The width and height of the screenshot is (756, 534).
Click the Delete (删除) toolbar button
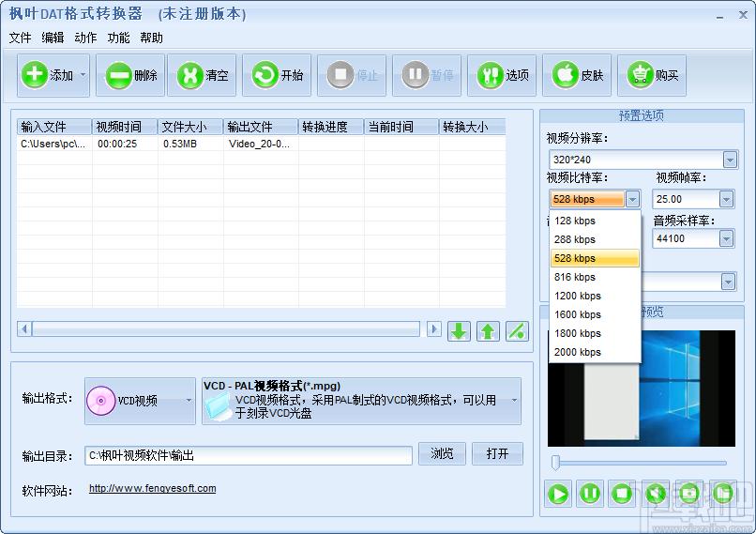coord(130,75)
